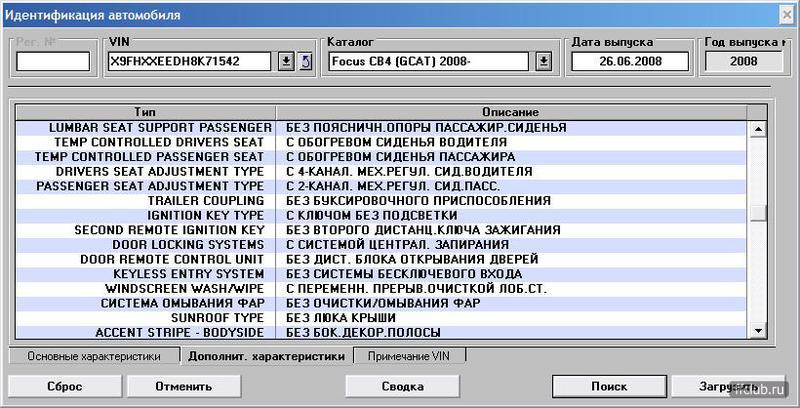This screenshot has width=800, height=408.
Task: Expand the Каталог dropdown list
Action: point(544,62)
